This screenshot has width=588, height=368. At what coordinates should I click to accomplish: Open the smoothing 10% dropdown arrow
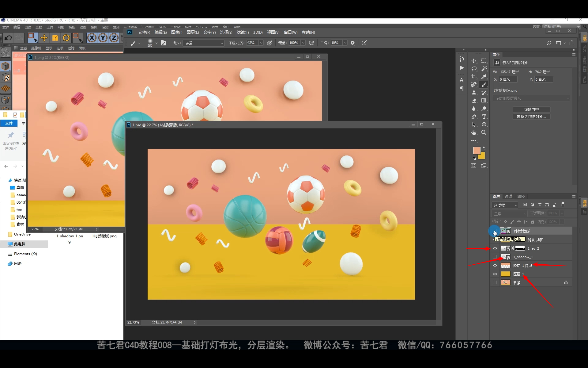345,43
